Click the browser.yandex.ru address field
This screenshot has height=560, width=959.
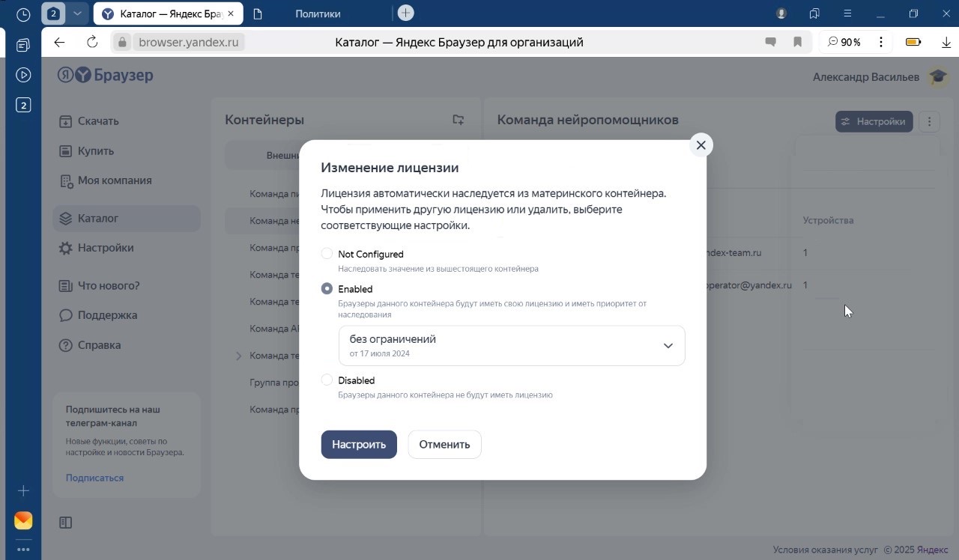pyautogui.click(x=189, y=42)
